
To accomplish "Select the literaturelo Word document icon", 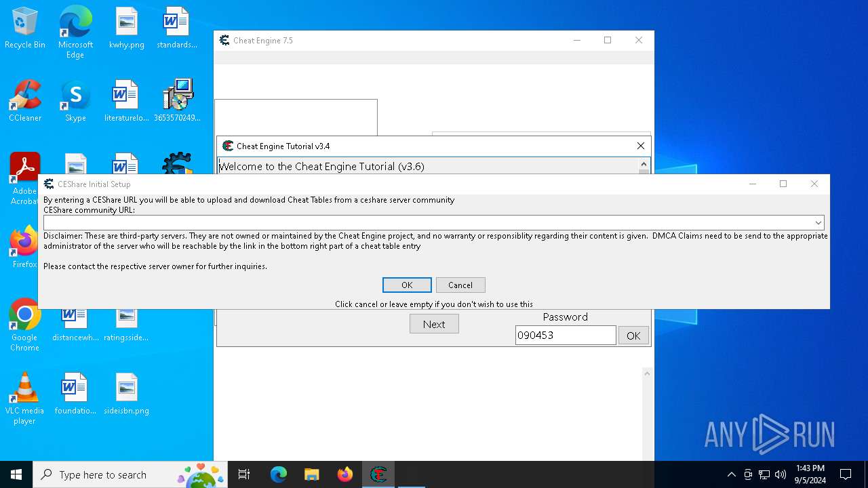I will pos(127,101).
